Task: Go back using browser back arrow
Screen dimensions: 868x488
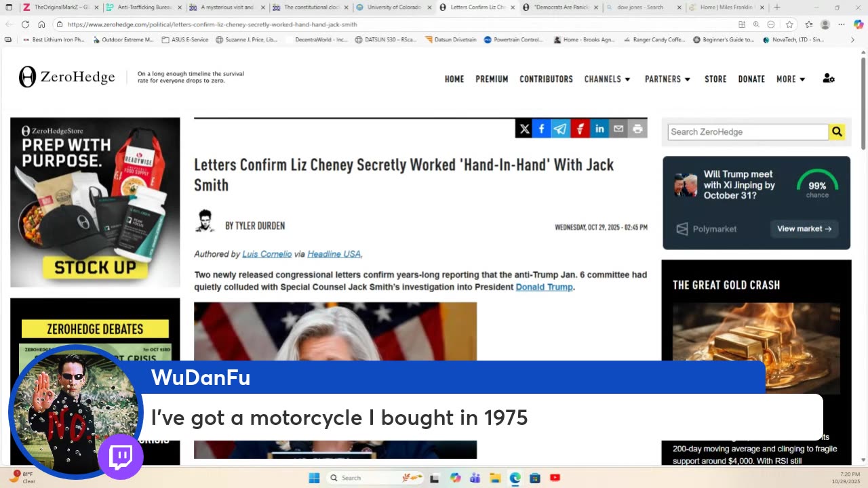Action: tap(9, 24)
